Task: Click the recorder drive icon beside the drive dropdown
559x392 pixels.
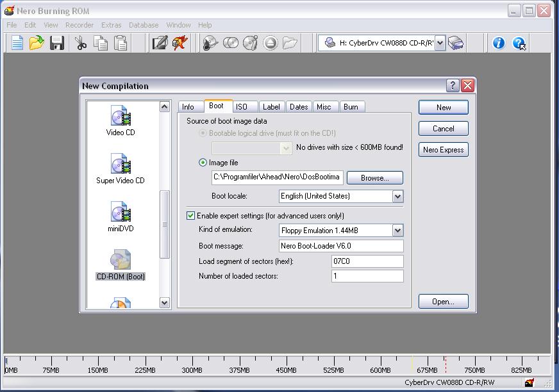Action: click(456, 43)
